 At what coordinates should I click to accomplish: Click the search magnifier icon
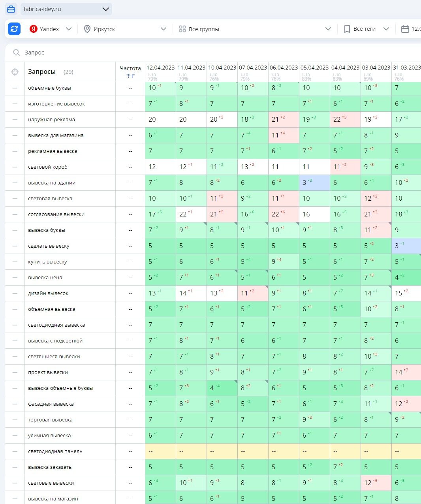click(17, 53)
